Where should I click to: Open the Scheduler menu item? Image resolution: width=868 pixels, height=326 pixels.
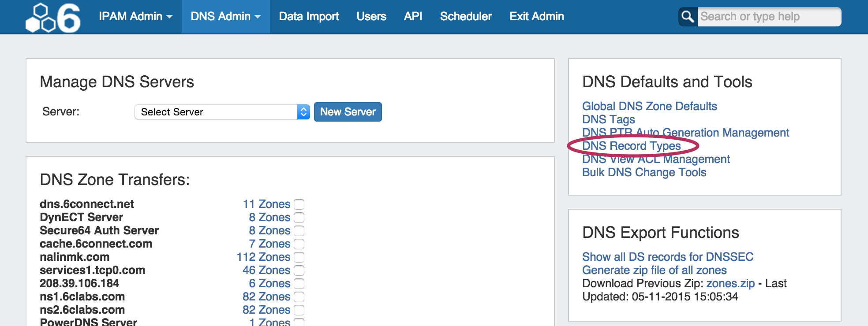tap(466, 17)
